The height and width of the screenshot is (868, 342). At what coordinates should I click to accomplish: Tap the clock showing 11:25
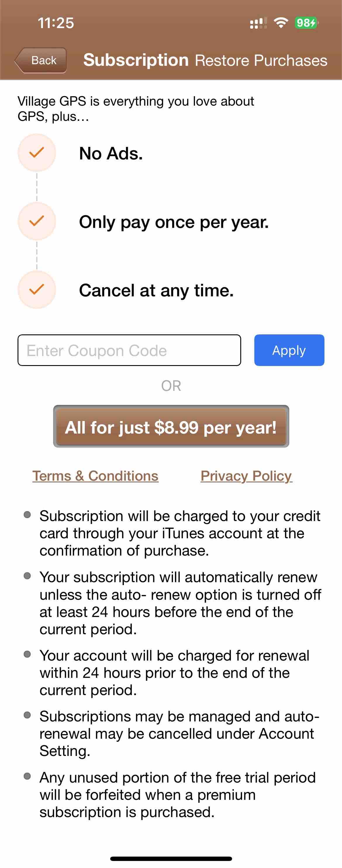pyautogui.click(x=56, y=23)
